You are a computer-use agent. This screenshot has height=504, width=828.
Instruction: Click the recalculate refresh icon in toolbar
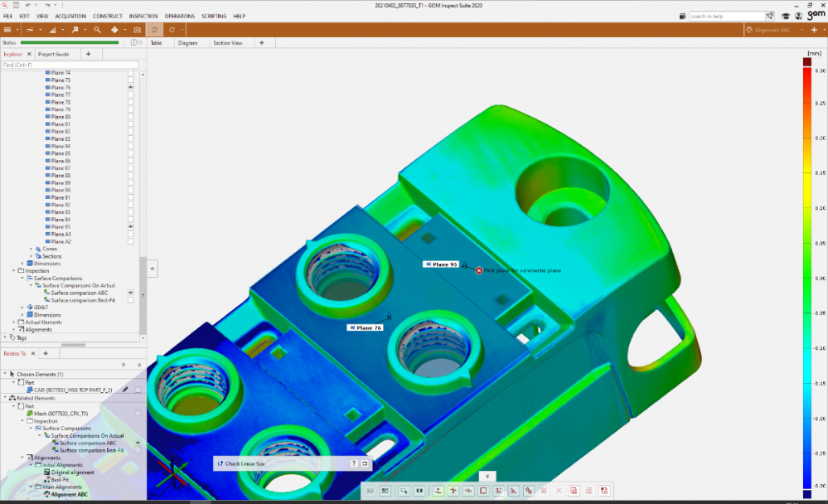154,30
